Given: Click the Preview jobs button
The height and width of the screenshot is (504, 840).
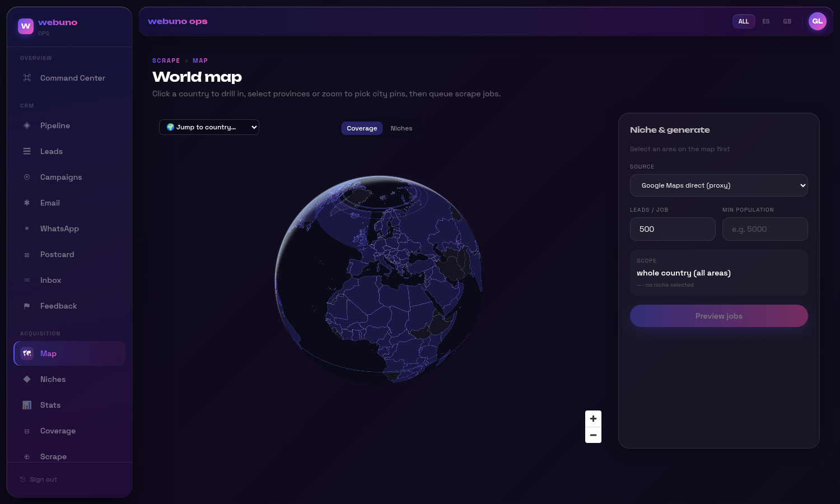Looking at the screenshot, I should 719,316.
